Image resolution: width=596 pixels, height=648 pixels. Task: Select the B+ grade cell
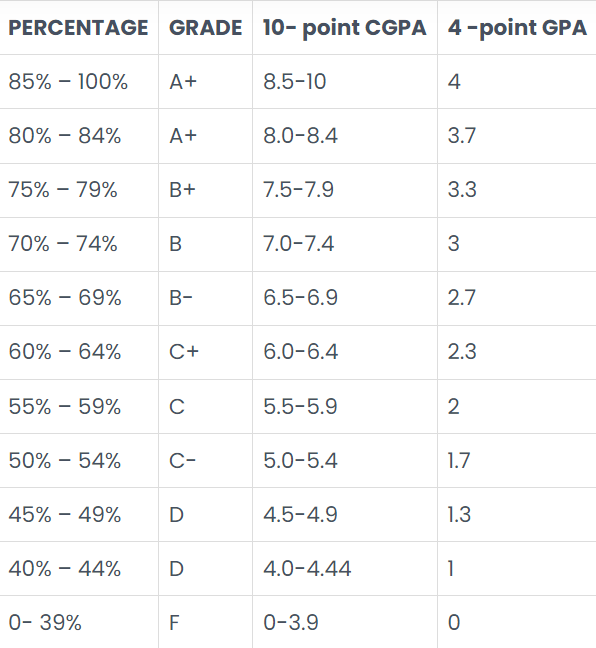coord(205,190)
